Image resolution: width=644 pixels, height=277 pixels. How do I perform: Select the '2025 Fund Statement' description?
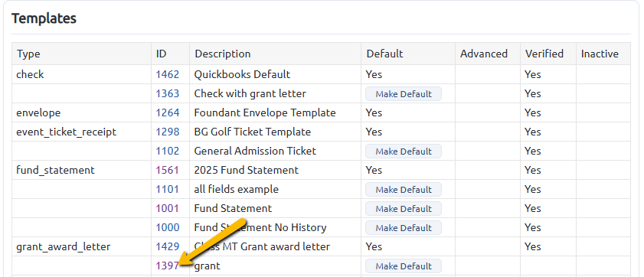click(x=247, y=170)
